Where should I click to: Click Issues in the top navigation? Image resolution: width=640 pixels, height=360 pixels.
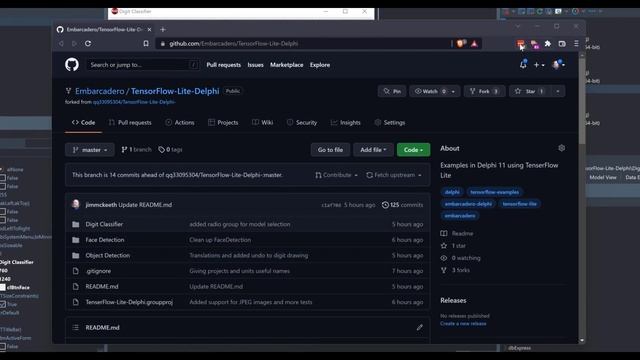(x=256, y=65)
